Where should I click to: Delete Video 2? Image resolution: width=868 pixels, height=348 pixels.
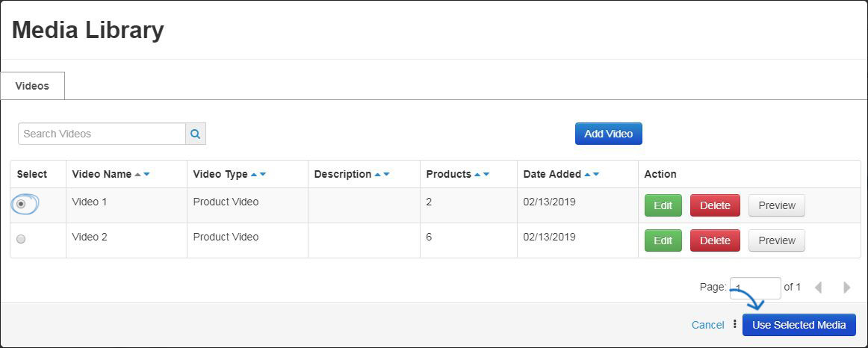715,240
